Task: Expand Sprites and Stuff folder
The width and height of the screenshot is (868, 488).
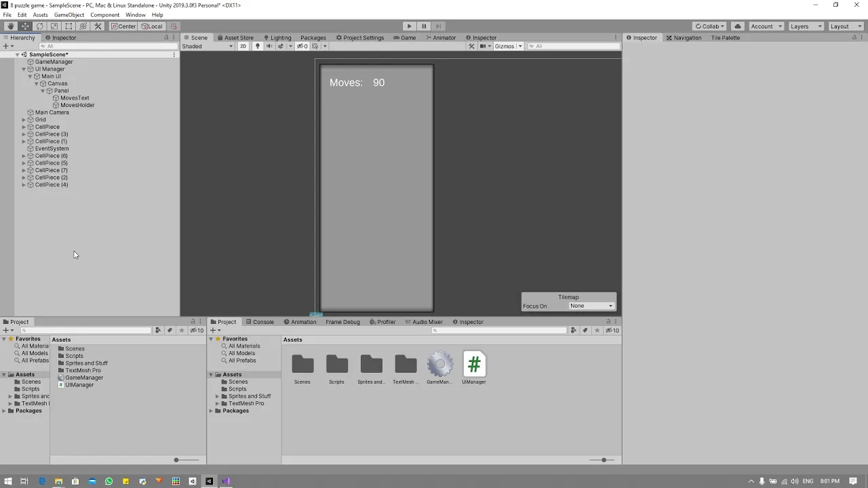Action: coord(218,396)
